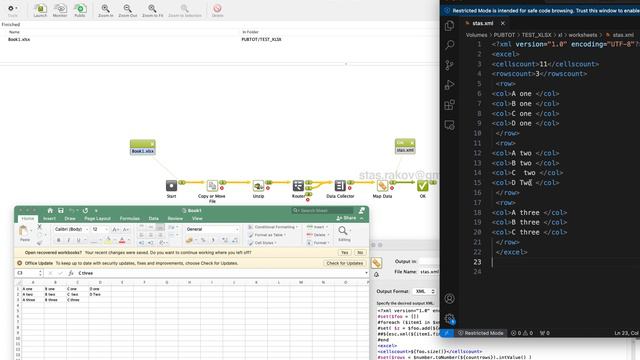This screenshot has width=640, height=360.
Task: Open the Excel Home ribbon tab
Action: pyautogui.click(x=28, y=219)
